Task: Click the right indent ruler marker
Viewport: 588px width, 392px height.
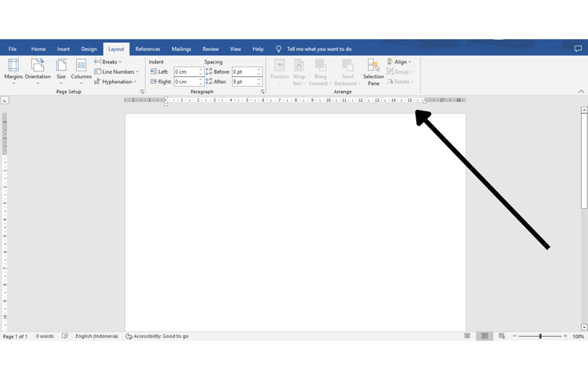Action: (x=424, y=101)
